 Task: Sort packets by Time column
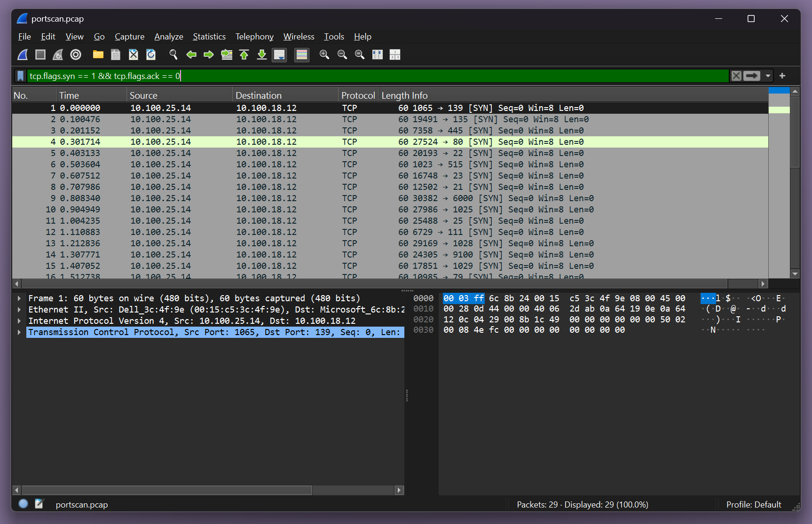[92, 95]
